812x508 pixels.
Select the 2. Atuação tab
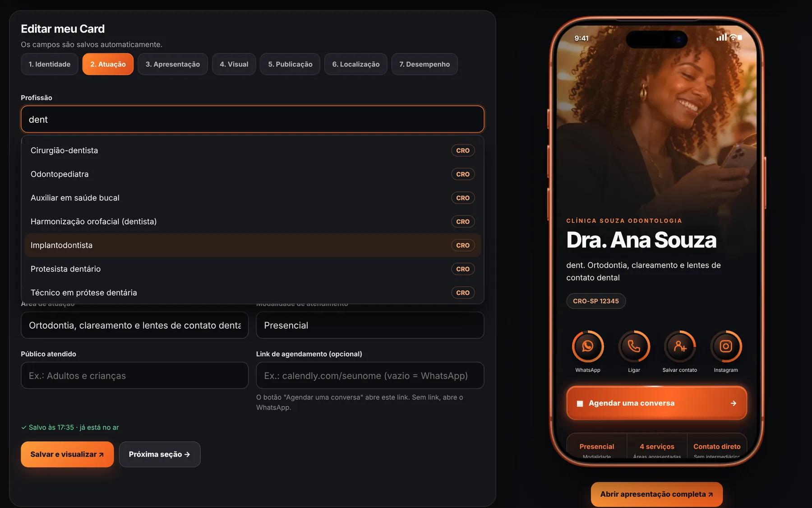108,64
